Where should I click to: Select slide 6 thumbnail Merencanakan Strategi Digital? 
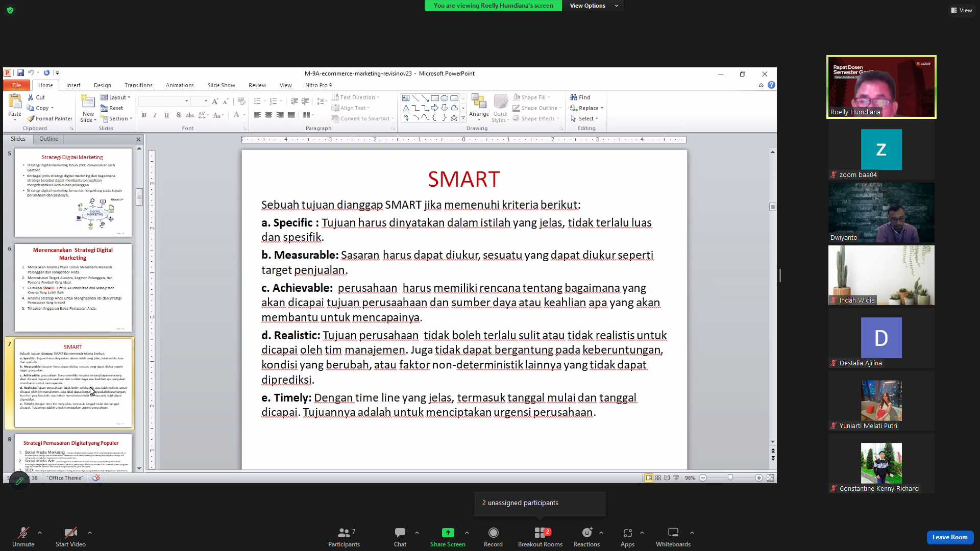(73, 288)
